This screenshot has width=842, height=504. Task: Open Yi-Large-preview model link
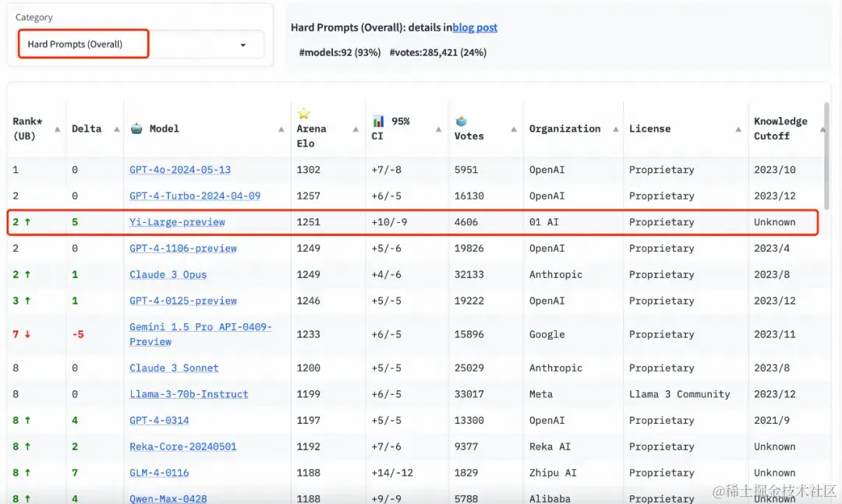177,222
